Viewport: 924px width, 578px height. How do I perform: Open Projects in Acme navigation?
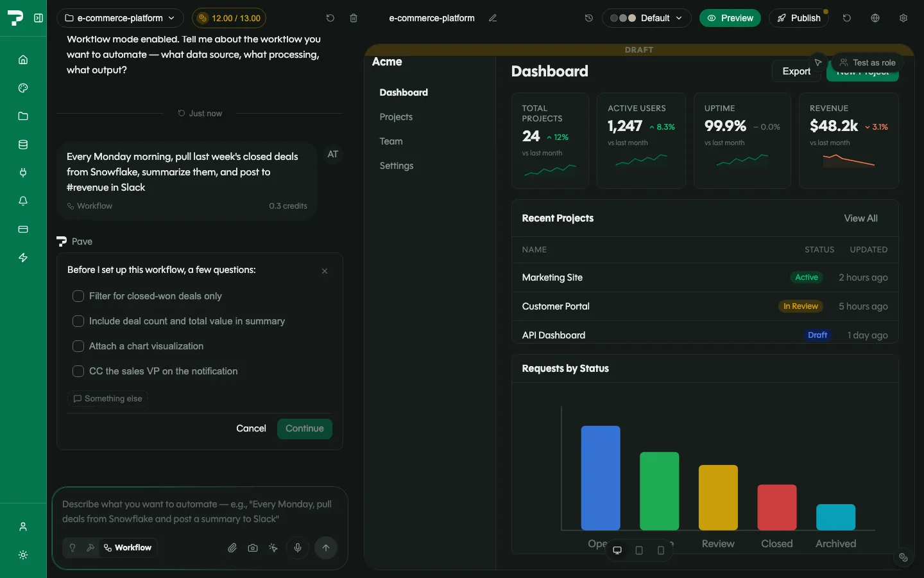tap(396, 117)
